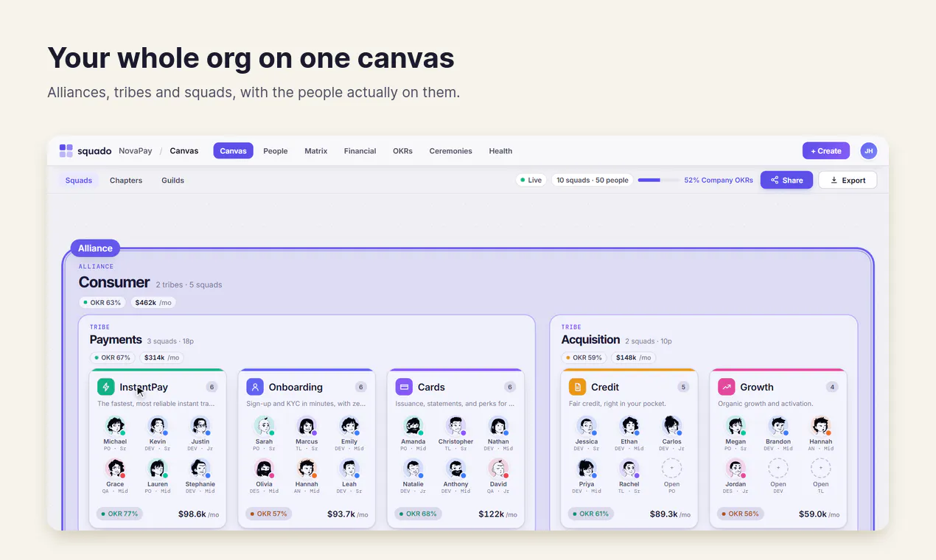Open the JH user avatar

[x=869, y=150]
